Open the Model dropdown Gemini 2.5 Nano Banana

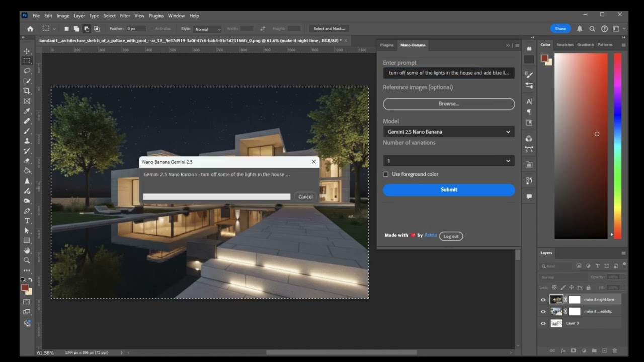click(x=448, y=132)
